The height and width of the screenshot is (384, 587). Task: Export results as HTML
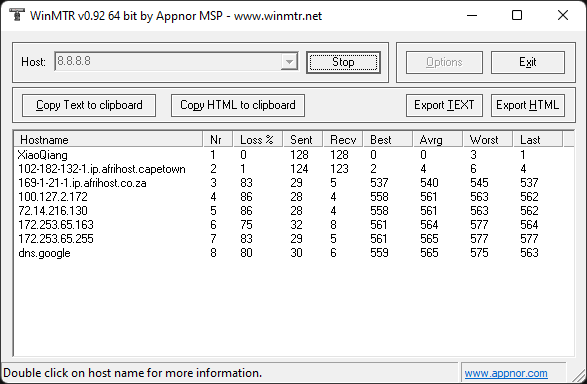click(528, 105)
